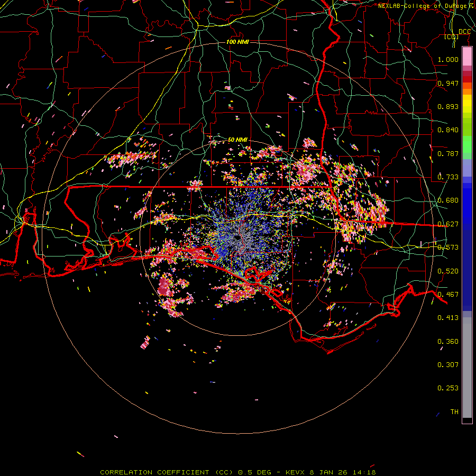Click the 0.893 legend value
The width and height of the screenshot is (476, 476).
click(x=448, y=106)
